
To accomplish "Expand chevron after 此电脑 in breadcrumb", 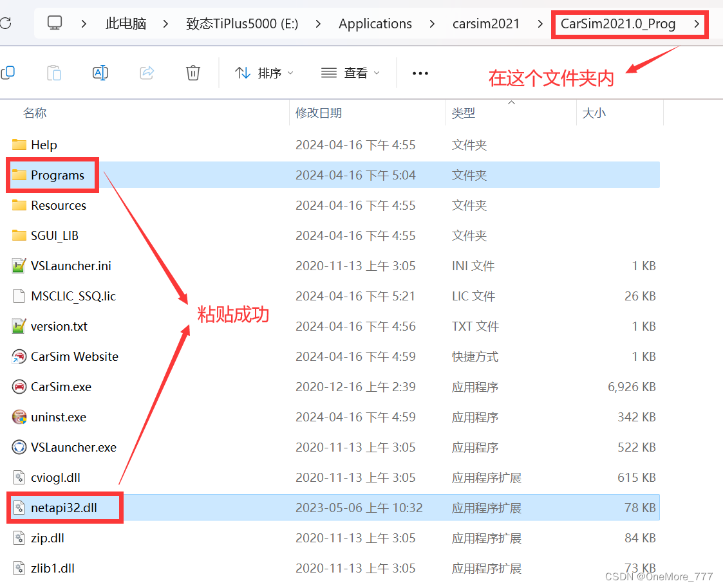I will (165, 24).
